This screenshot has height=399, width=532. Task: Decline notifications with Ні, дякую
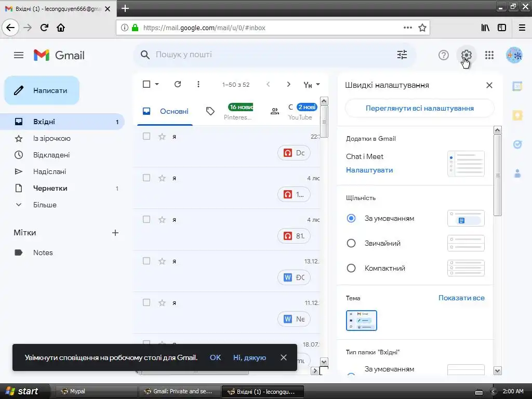[x=249, y=357]
